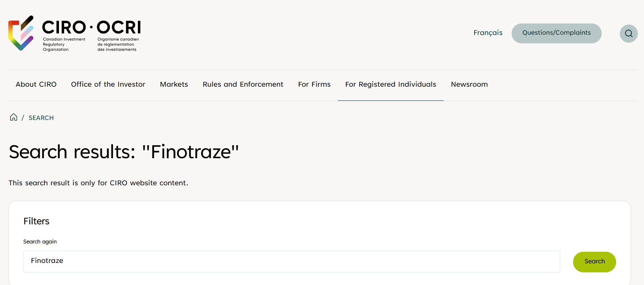Click the green Search button

tap(594, 262)
